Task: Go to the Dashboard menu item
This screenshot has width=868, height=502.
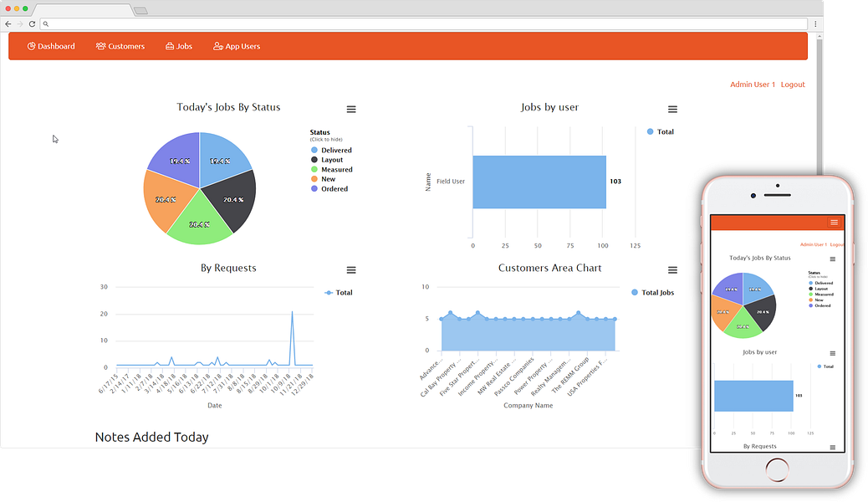Action: 51,46
